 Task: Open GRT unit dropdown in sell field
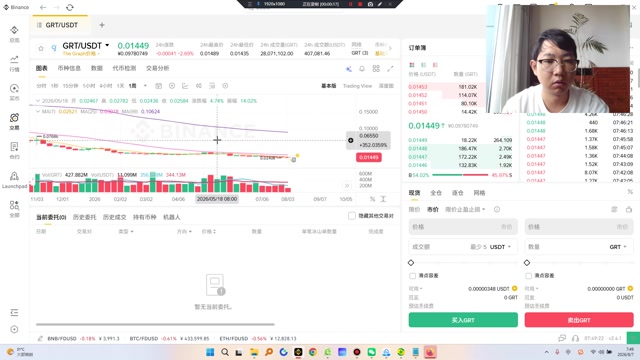618,247
